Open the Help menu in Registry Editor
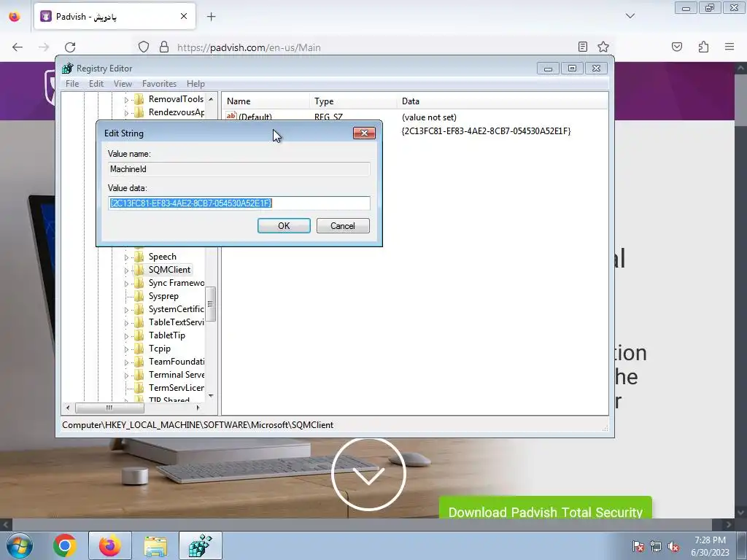 pyautogui.click(x=196, y=84)
